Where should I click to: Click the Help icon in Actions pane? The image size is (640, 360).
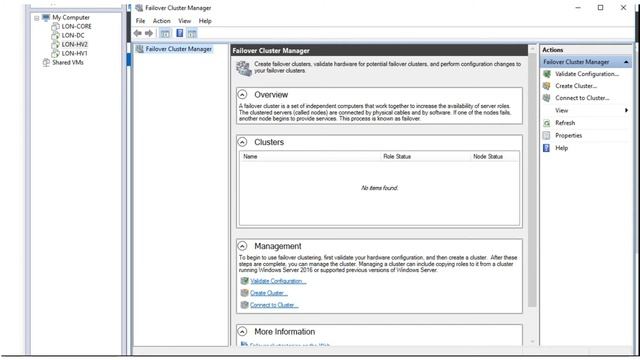[x=547, y=148]
